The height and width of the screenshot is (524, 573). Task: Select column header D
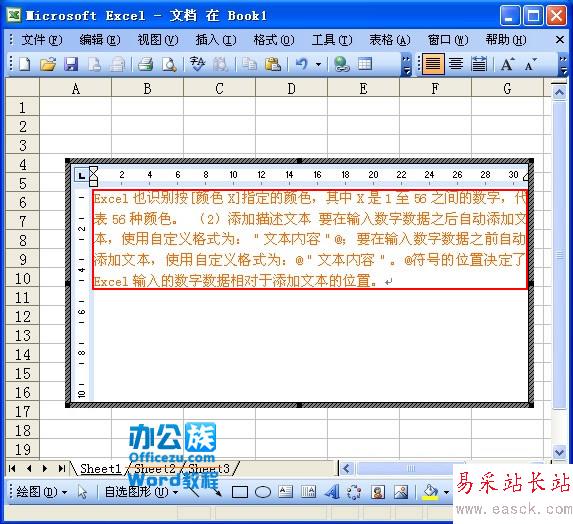pos(291,88)
